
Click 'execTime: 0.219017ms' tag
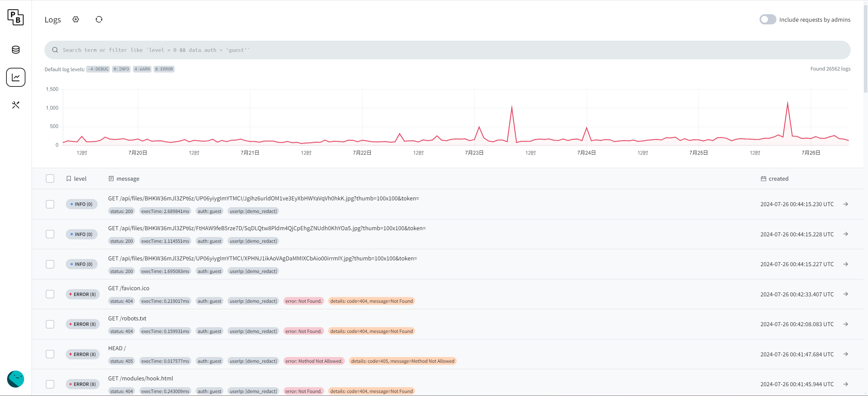165,301
